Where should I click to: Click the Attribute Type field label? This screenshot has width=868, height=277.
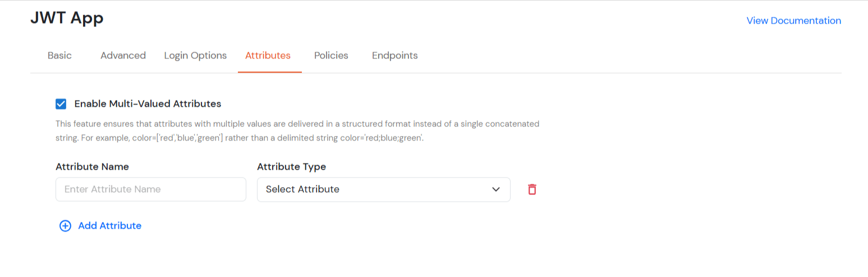(x=291, y=167)
